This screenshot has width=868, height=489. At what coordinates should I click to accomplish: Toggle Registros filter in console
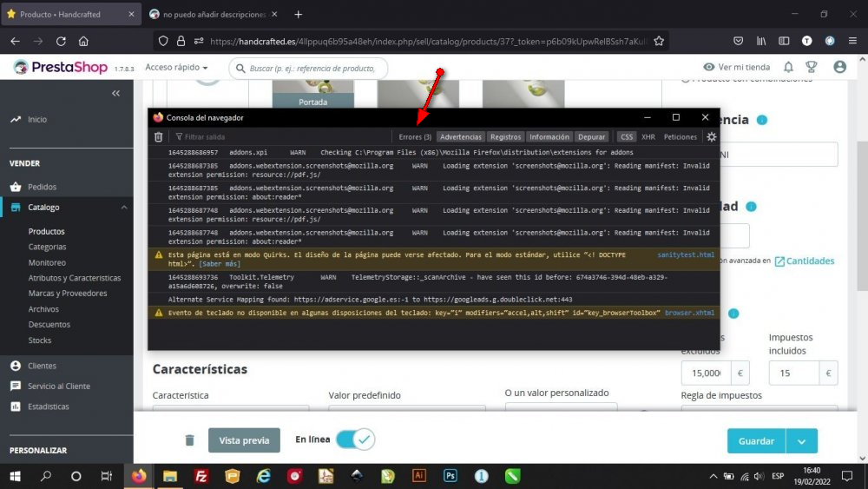click(505, 136)
